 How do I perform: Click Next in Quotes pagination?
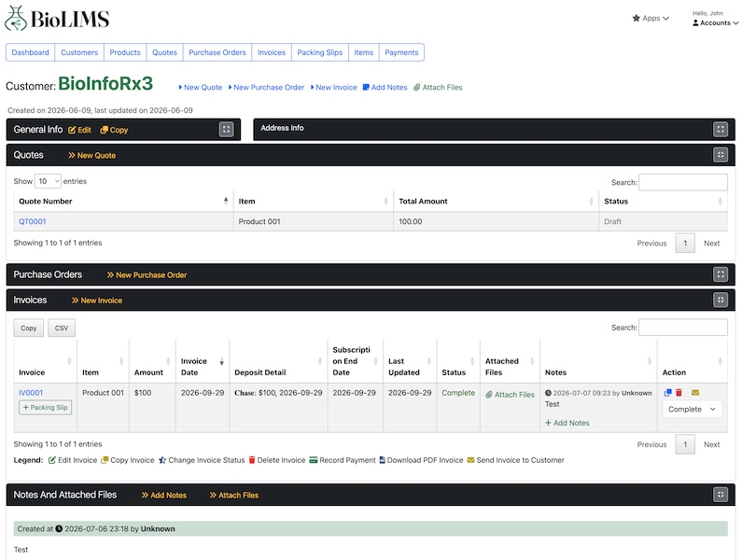[711, 243]
